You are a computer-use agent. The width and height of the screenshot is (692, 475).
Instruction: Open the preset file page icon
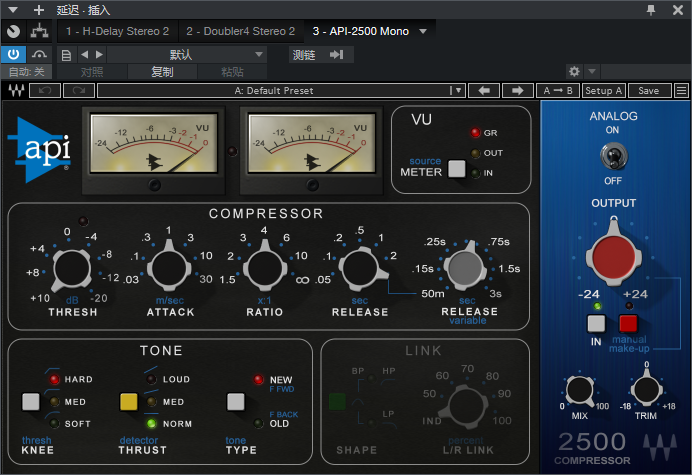tap(66, 55)
